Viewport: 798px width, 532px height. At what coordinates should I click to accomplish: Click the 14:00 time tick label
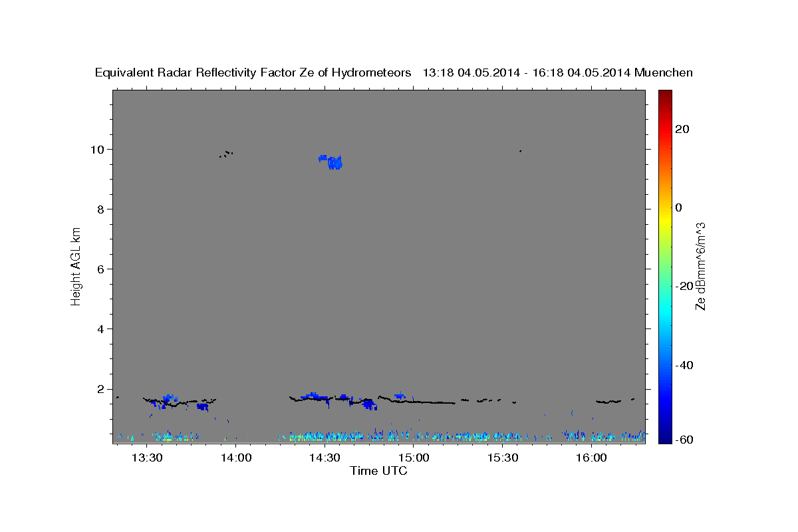tap(236, 458)
